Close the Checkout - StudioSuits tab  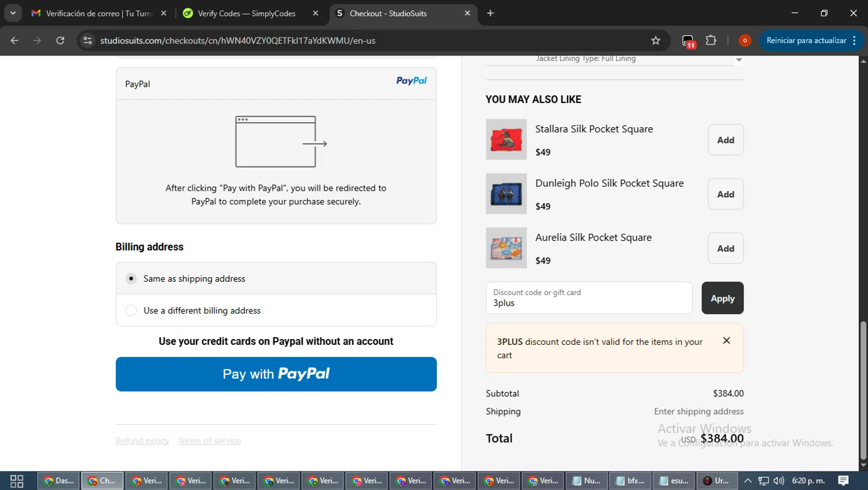point(468,13)
